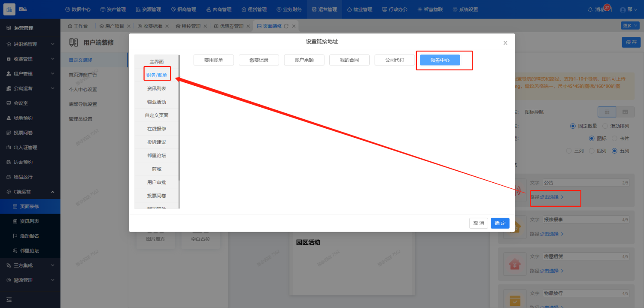Select the 三列 column option

569,151
